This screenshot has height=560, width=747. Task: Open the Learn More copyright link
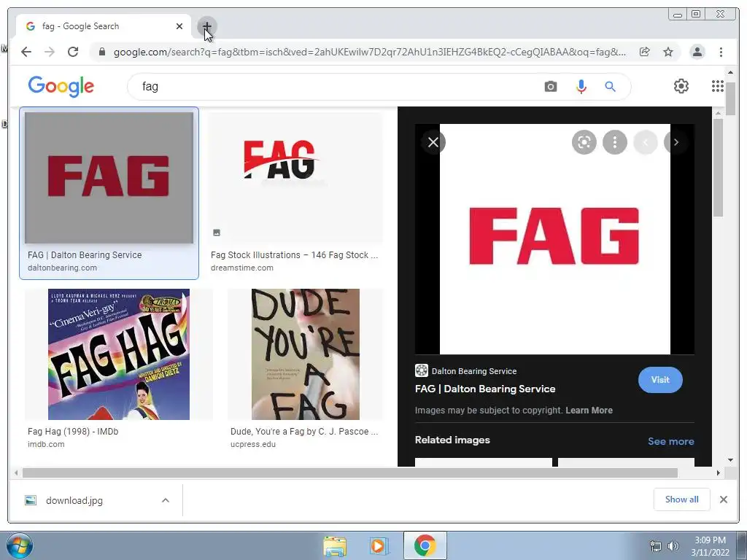coord(589,411)
